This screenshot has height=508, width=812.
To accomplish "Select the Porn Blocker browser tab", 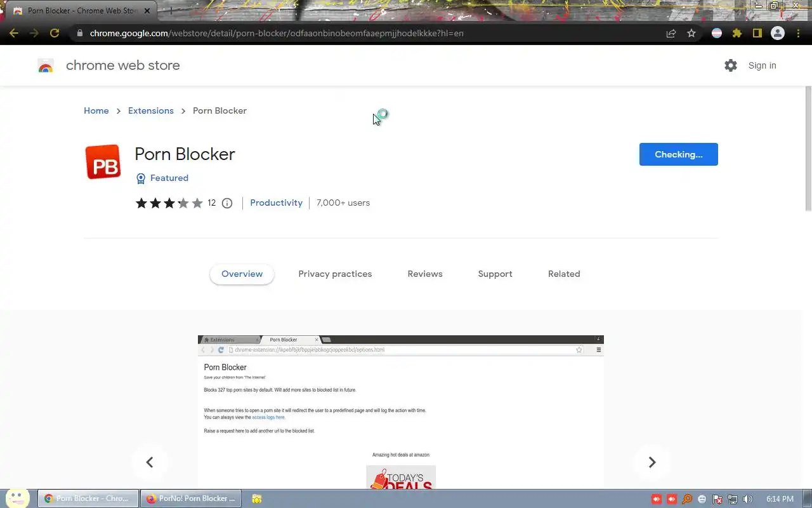I will tap(81, 11).
